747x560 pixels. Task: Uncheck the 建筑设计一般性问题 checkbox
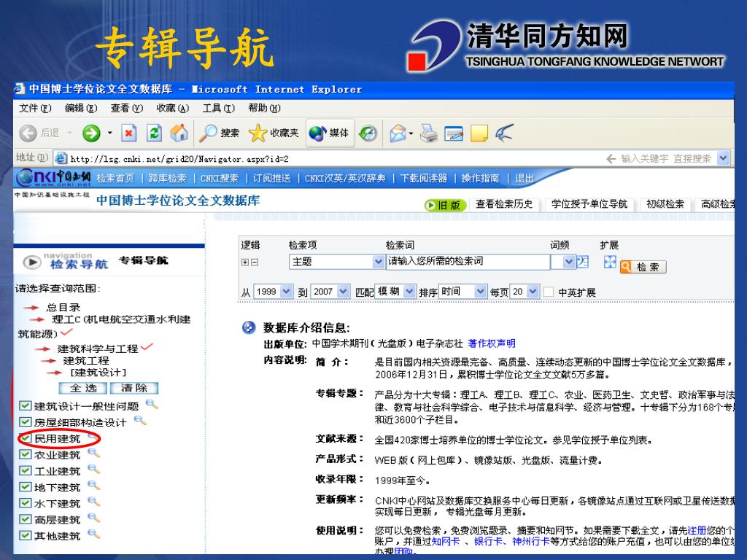pos(25,405)
